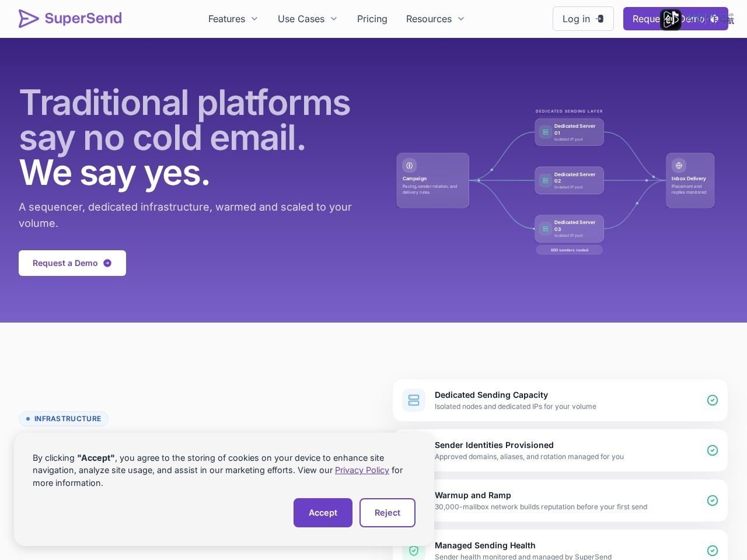Click "Placement and replies monitored" text
Image resolution: width=747 pixels, height=560 pixels.
[689, 189]
